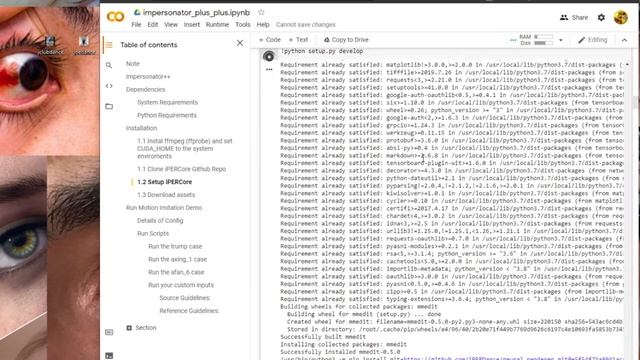The image size is (640, 360).
Task: Click the Table of contents sidebar icon
Action: 109,45
